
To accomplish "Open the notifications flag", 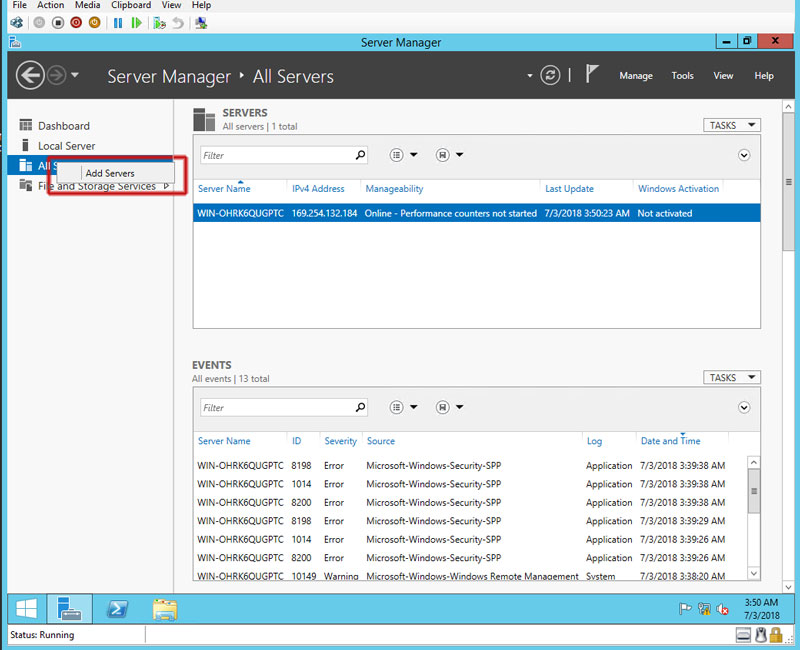I will tap(592, 75).
